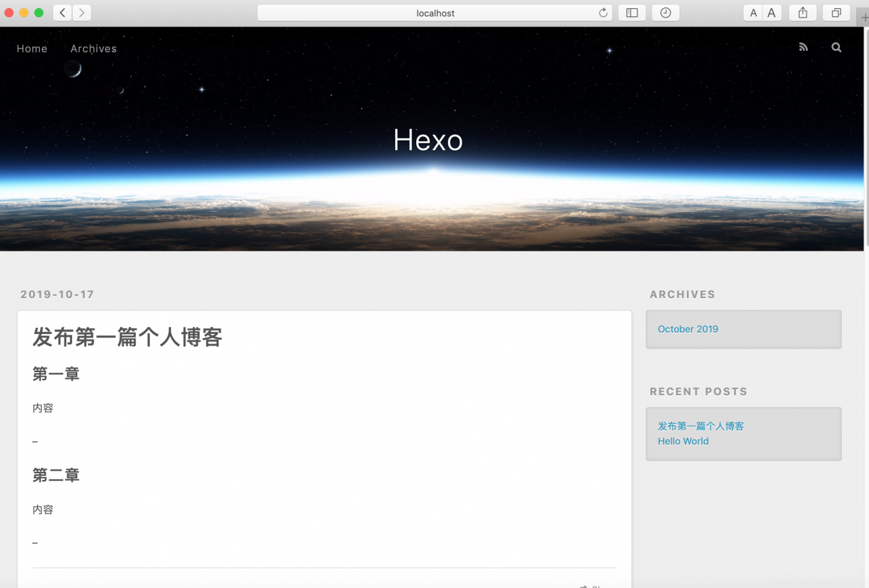Decrease text size with the small A
This screenshot has height=588, width=869.
(x=753, y=12)
